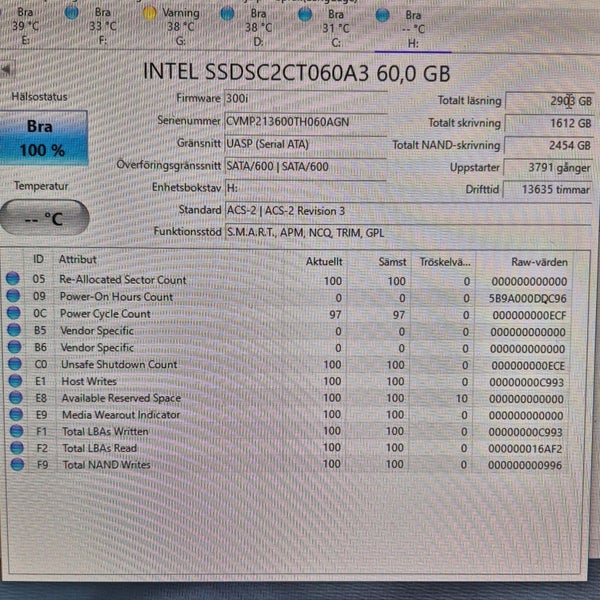Click the Överföringsgränssnitt field SATA/600
The image size is (600, 600).
tap(305, 166)
